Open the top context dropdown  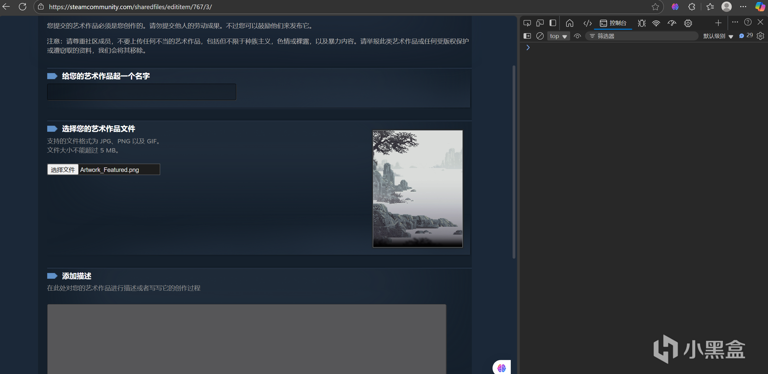point(558,36)
